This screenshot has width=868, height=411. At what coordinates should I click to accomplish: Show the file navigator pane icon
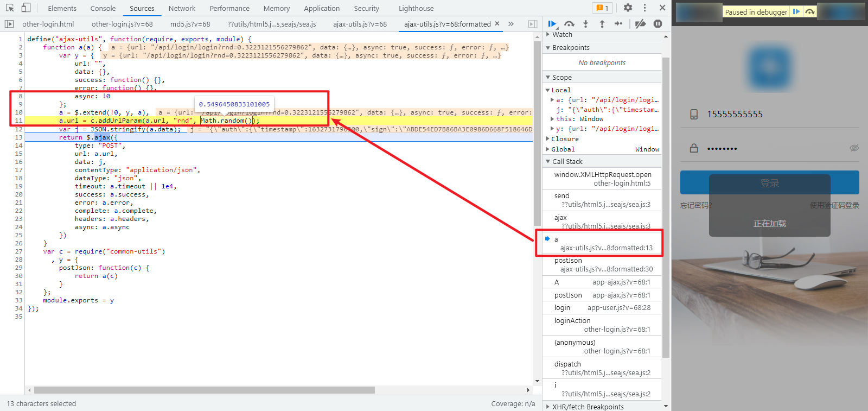click(9, 24)
